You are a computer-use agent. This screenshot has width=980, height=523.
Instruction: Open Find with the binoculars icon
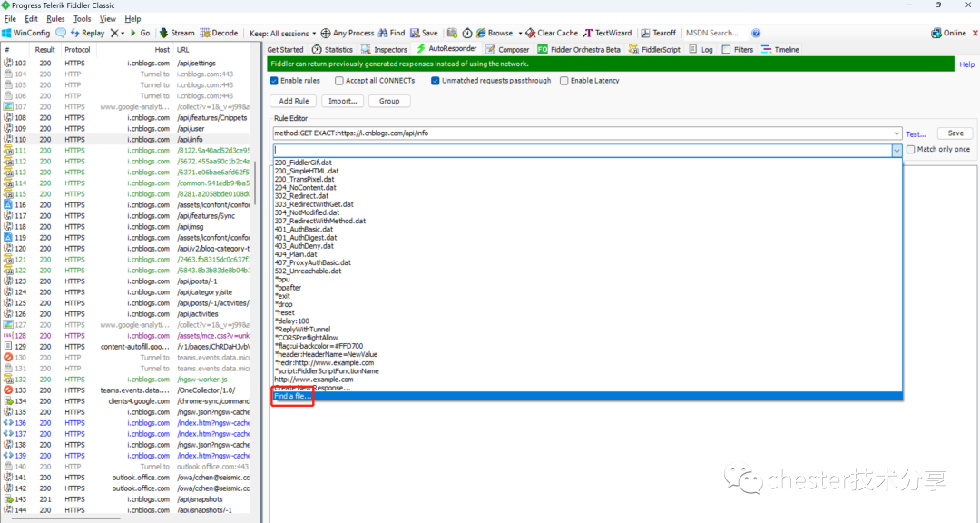(383, 34)
